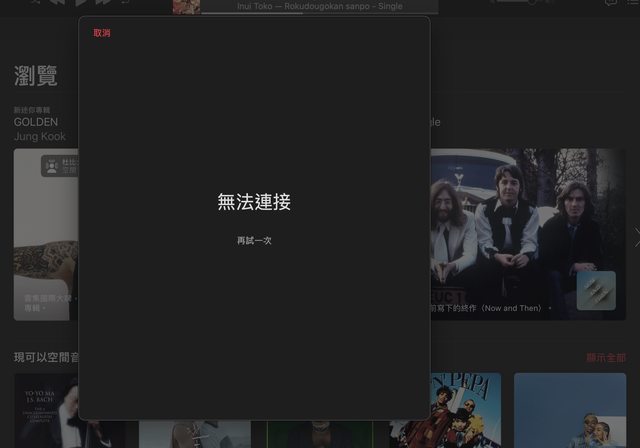The height and width of the screenshot is (448, 640).
Task: Click the now playing album artwork
Action: pos(186,6)
